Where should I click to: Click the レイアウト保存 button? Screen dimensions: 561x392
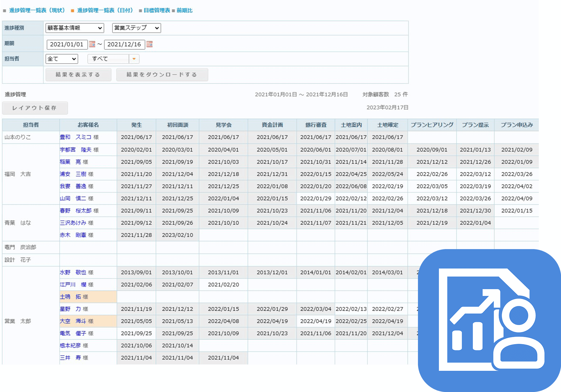(x=35, y=108)
